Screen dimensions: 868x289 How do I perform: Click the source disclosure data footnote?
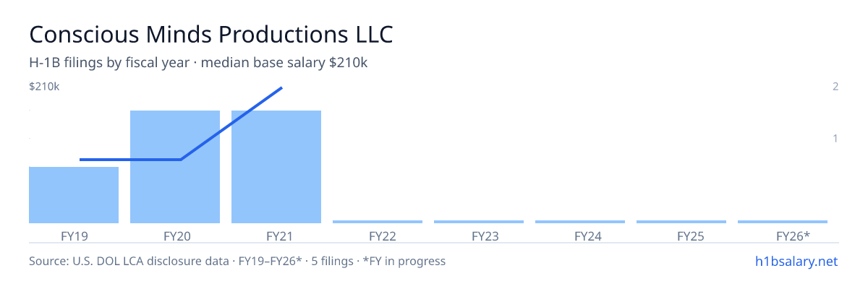tap(237, 261)
